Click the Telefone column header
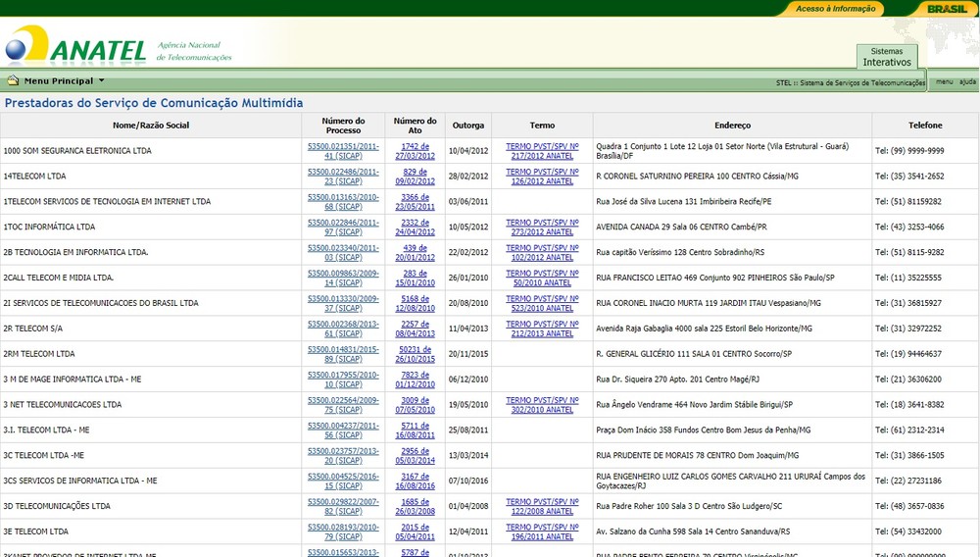This screenshot has height=557, width=980. point(924,126)
